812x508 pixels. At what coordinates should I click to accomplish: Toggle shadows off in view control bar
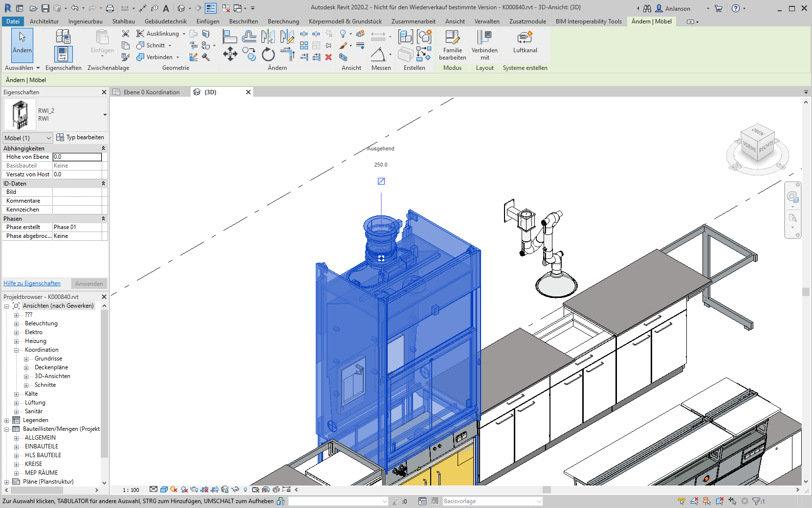tap(184, 489)
